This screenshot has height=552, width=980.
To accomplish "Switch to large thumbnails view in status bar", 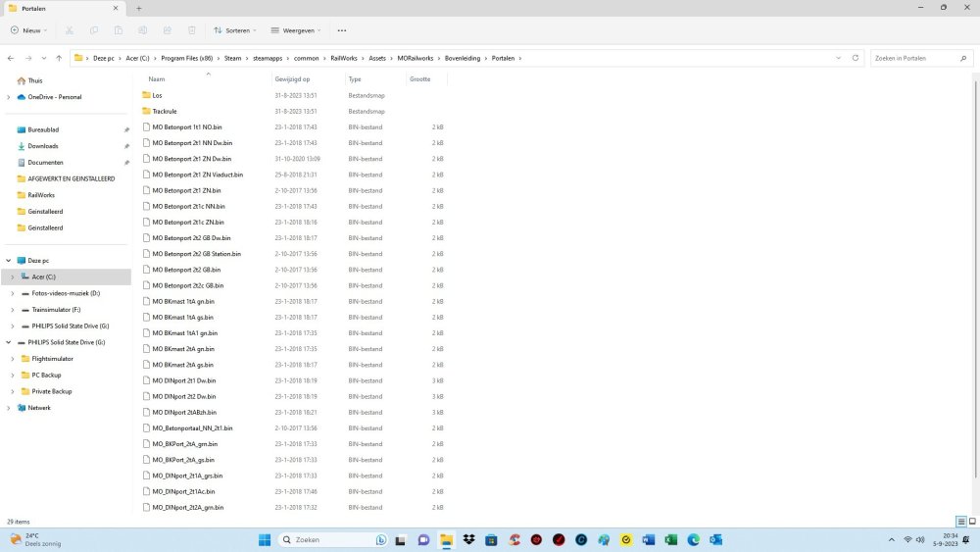I will (x=971, y=522).
